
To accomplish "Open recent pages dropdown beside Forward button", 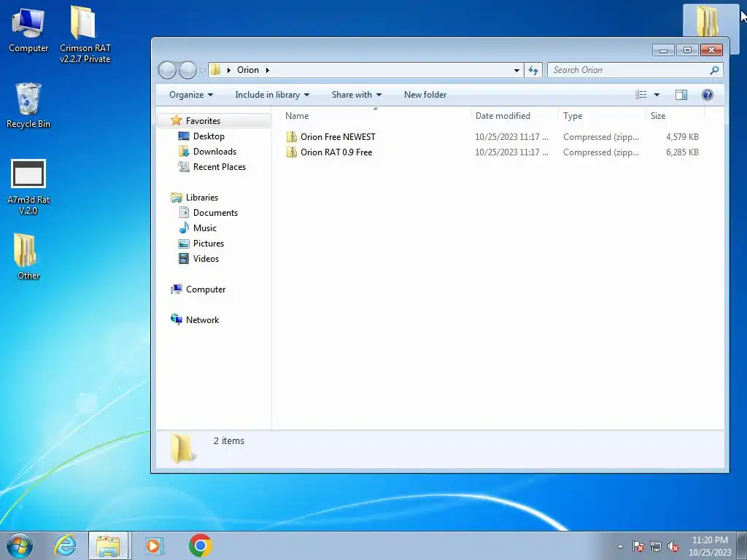I will coord(202,71).
